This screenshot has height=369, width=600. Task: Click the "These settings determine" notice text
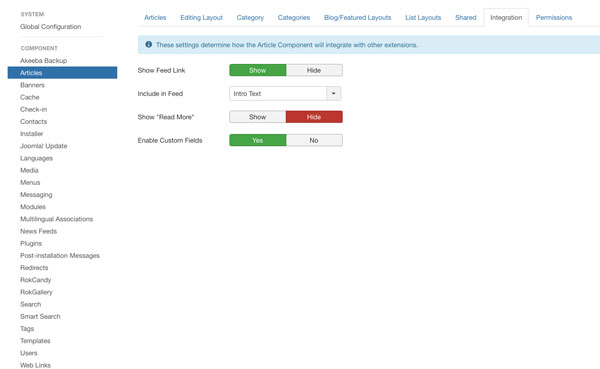[287, 45]
